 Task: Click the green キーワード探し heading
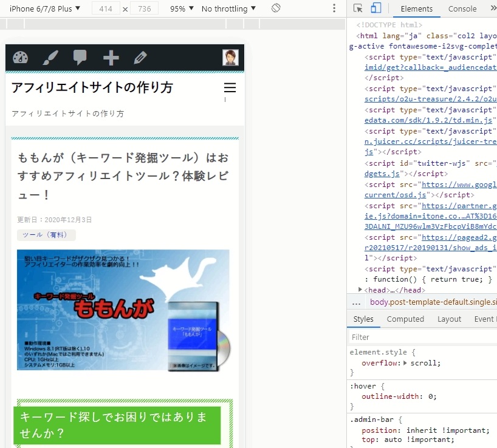point(117,425)
